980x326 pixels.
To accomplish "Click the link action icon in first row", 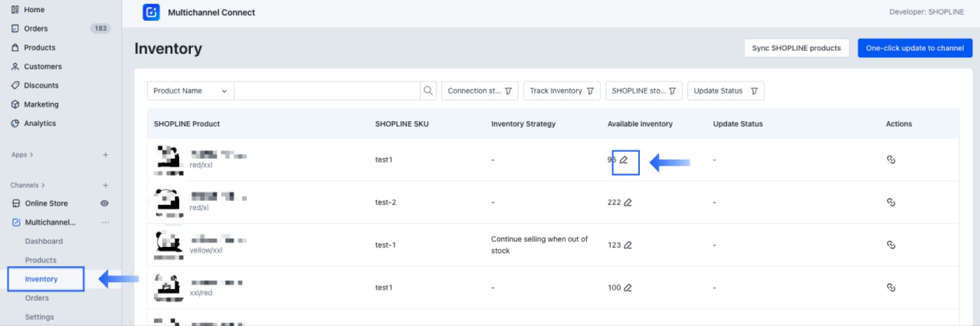I will pos(891,160).
